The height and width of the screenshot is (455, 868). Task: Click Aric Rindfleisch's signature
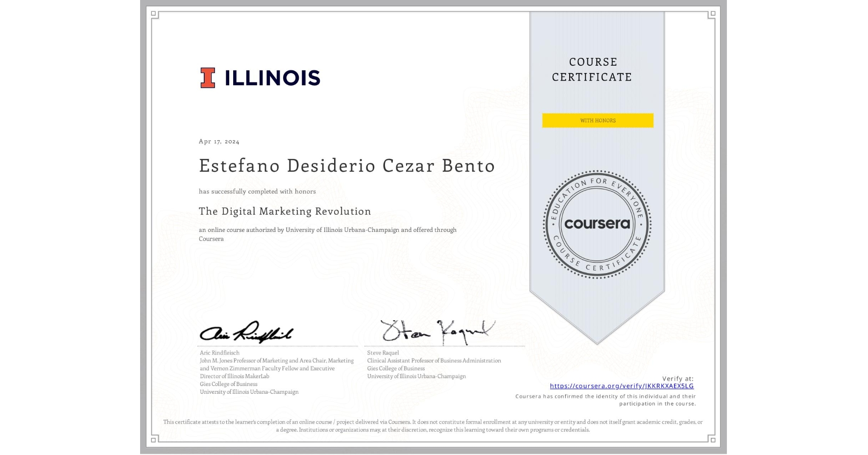246,332
